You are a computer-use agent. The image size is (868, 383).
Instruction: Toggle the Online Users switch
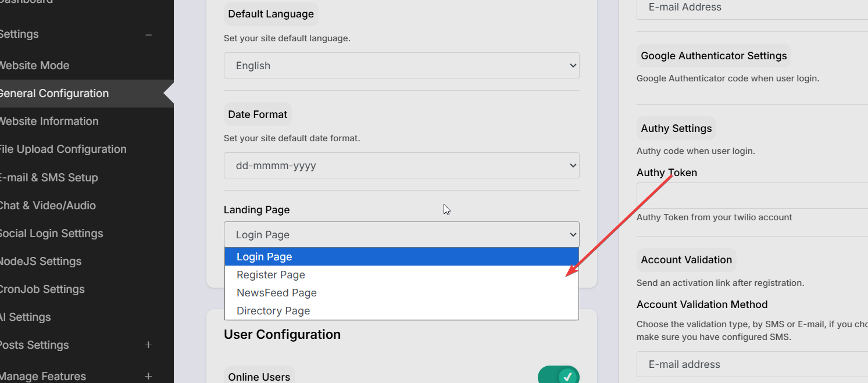pos(558,376)
